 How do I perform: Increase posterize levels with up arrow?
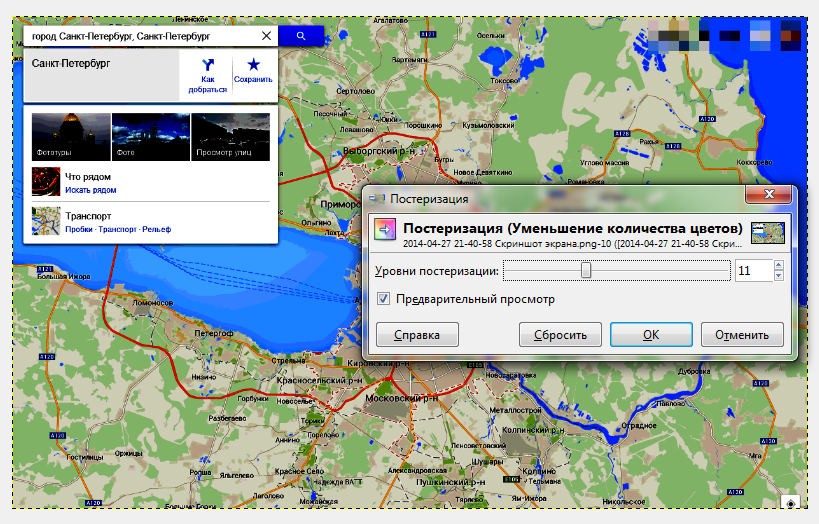pyautogui.click(x=779, y=265)
